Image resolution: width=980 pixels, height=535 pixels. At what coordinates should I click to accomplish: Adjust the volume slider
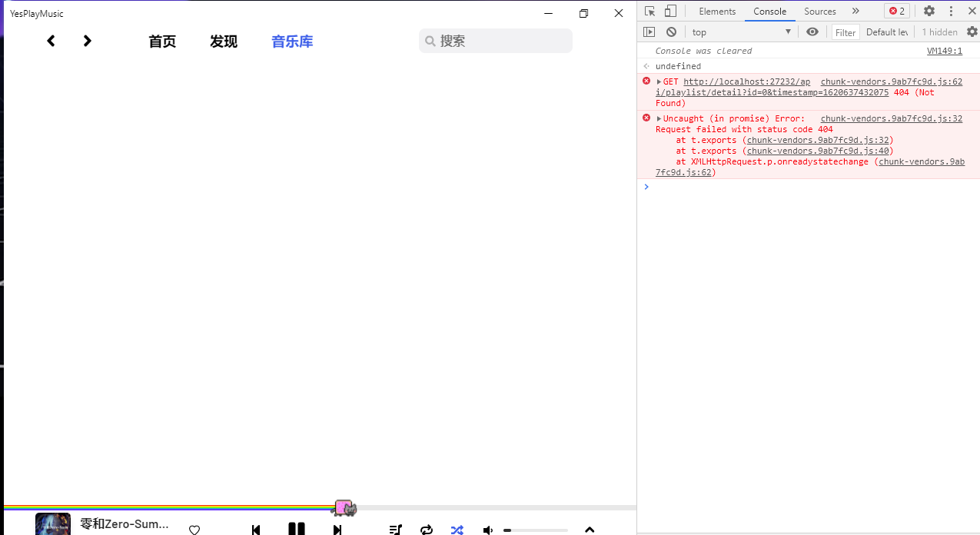tap(536, 530)
